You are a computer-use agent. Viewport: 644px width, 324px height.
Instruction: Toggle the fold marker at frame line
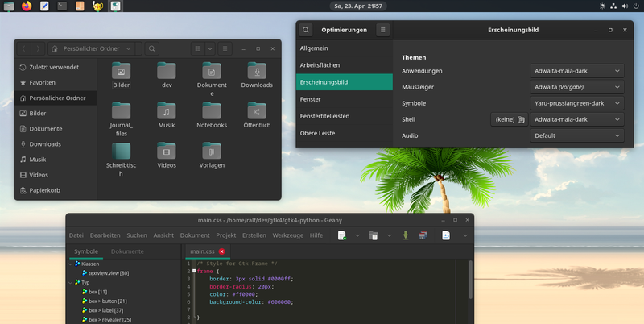click(194, 271)
